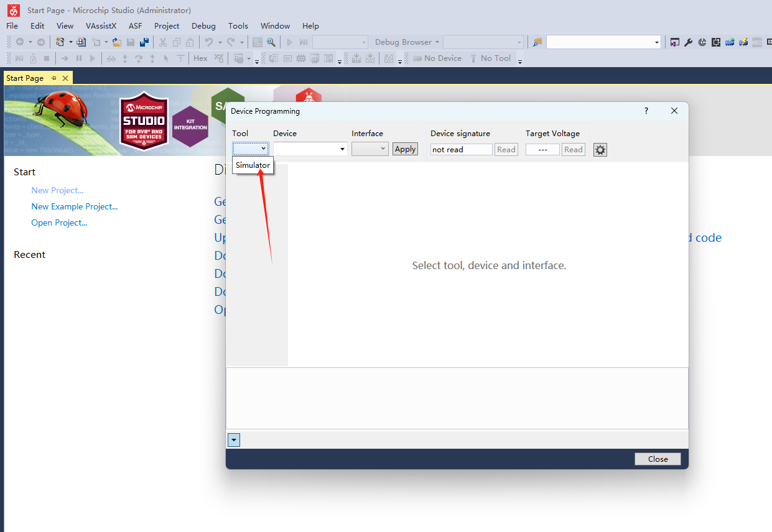Open the Edit menu

point(37,26)
